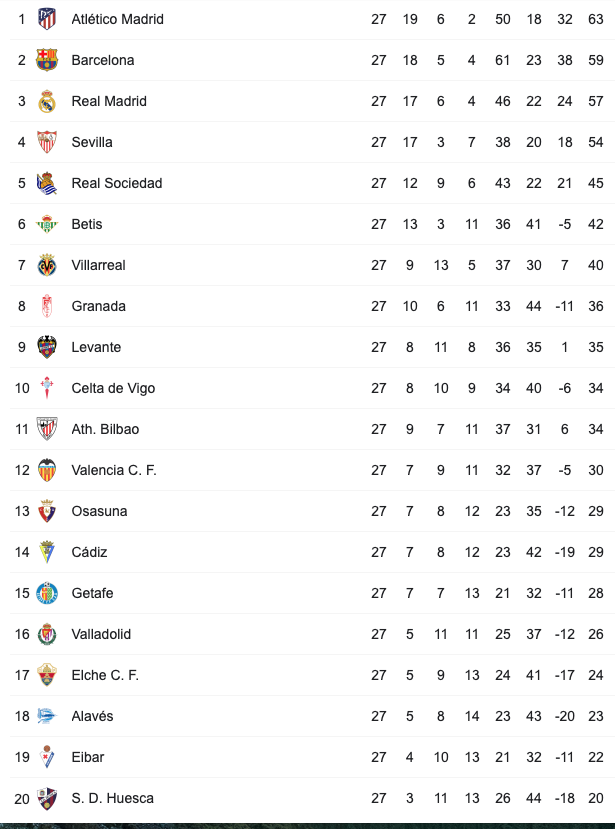
Task: Click the Celta de Vigo crest
Action: tap(47, 388)
